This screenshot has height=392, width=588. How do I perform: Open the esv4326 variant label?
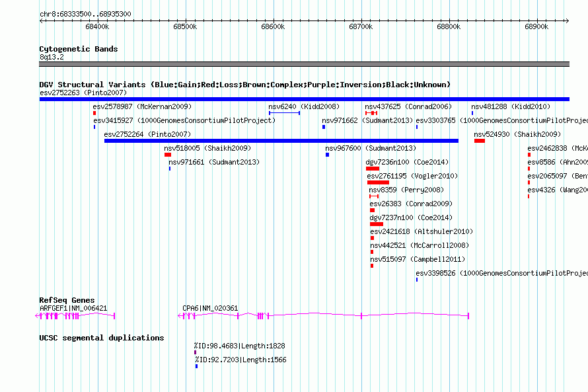[558, 190]
